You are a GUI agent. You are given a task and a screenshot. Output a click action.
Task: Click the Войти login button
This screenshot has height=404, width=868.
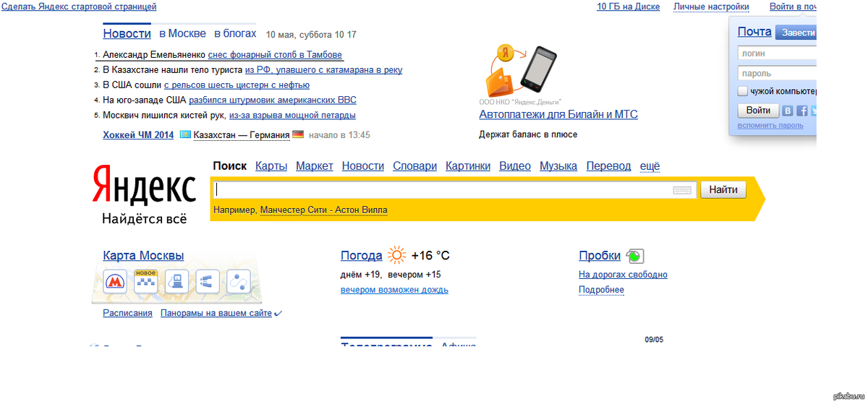pyautogui.click(x=758, y=111)
